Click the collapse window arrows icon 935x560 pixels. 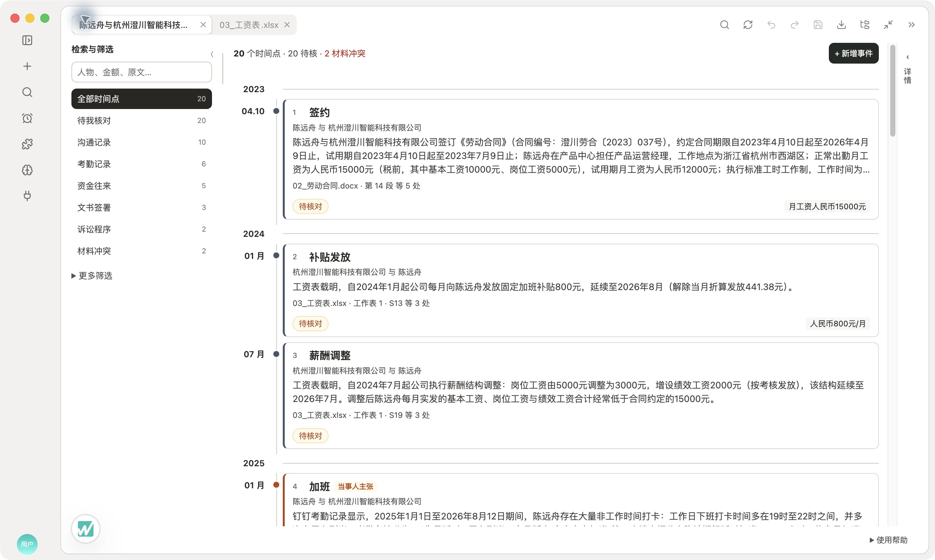(x=888, y=25)
